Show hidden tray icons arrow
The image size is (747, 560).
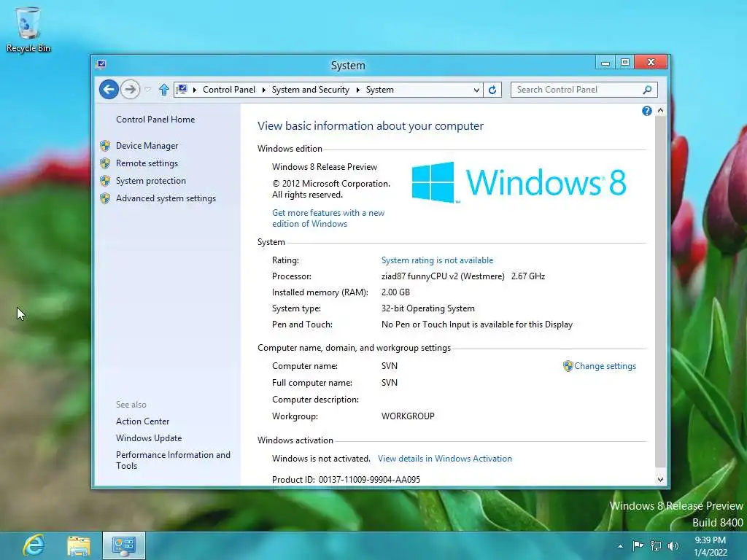tap(620, 546)
